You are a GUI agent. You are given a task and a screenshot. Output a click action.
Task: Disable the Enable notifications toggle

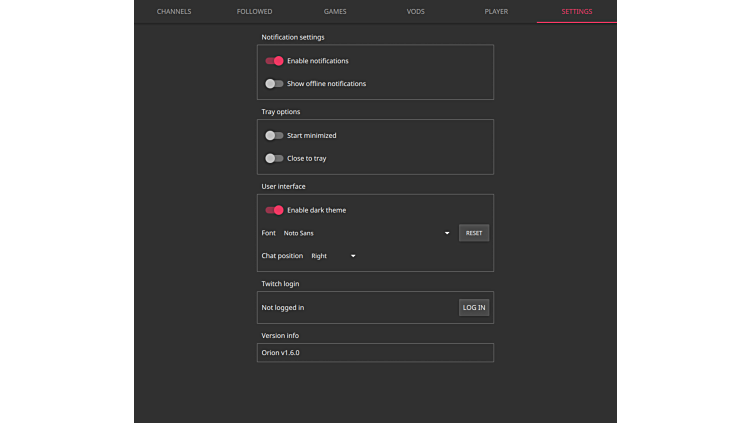(274, 61)
